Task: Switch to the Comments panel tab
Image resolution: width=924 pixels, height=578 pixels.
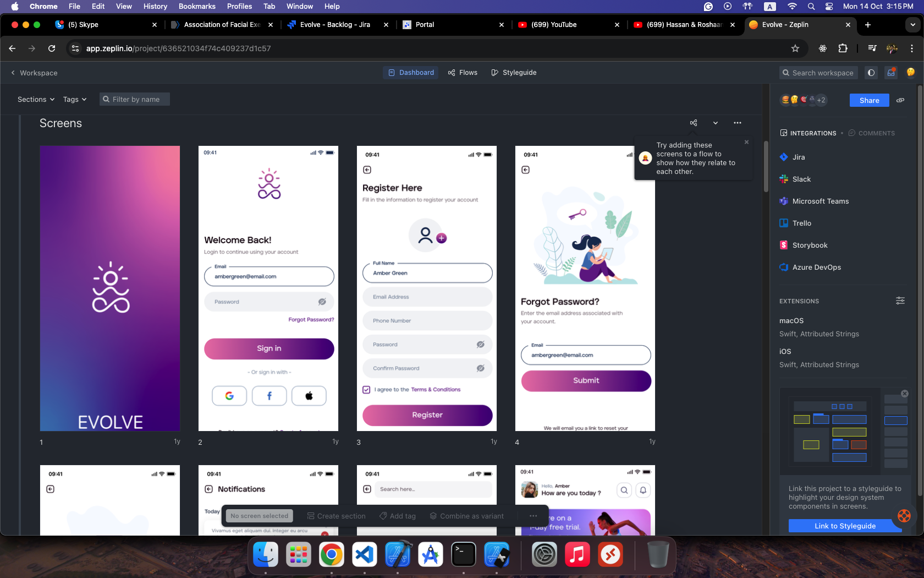Action: pyautogui.click(x=872, y=133)
